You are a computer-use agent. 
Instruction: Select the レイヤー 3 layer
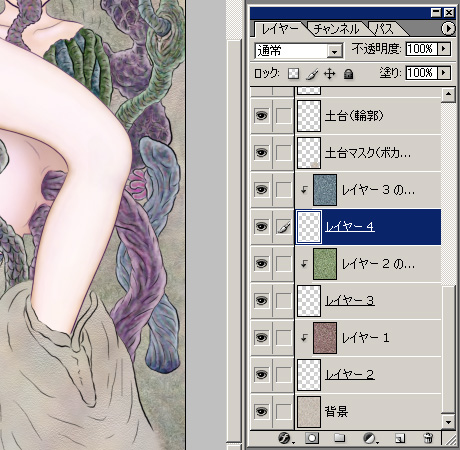(x=368, y=301)
